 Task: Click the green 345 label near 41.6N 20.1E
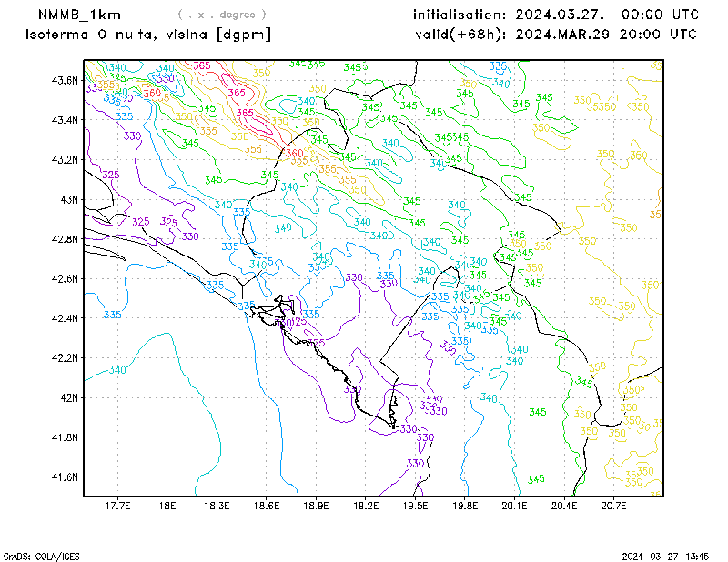pyautogui.click(x=536, y=479)
